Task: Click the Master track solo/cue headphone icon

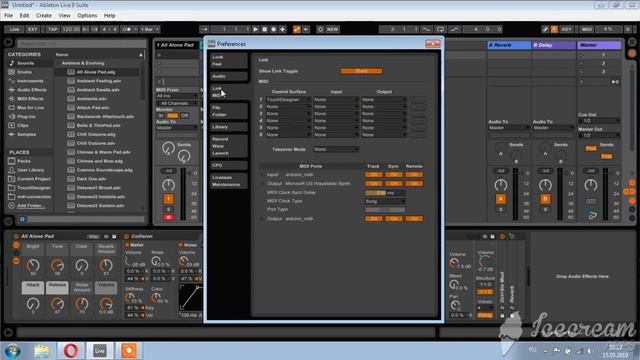Action: pos(592,215)
